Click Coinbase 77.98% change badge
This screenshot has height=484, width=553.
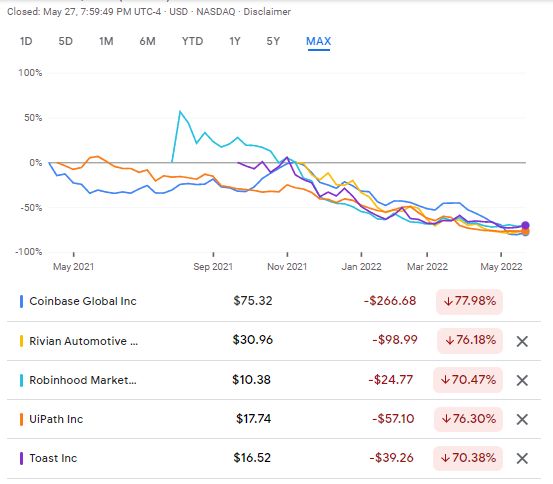(469, 302)
